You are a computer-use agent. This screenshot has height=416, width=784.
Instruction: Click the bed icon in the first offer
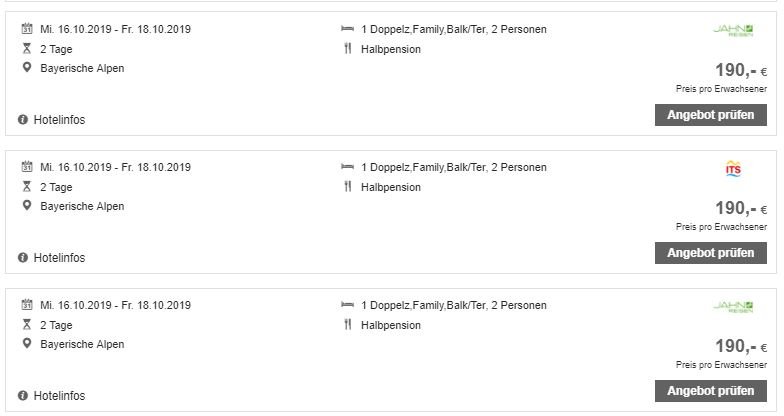(348, 29)
